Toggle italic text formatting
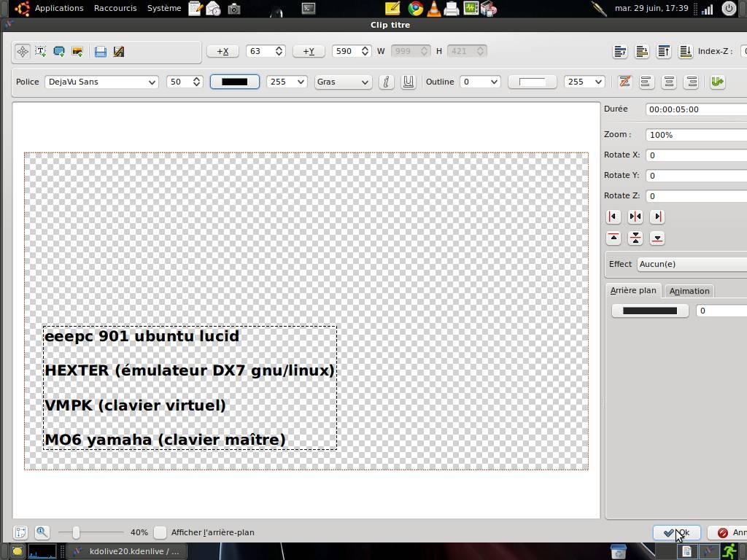747x560 pixels. click(387, 82)
